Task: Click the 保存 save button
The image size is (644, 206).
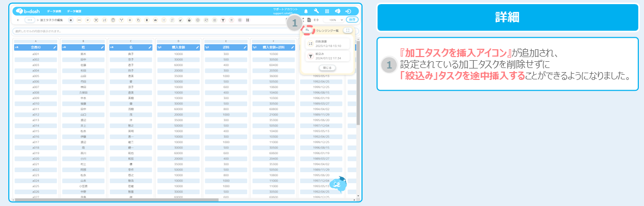Action: pyautogui.click(x=352, y=20)
